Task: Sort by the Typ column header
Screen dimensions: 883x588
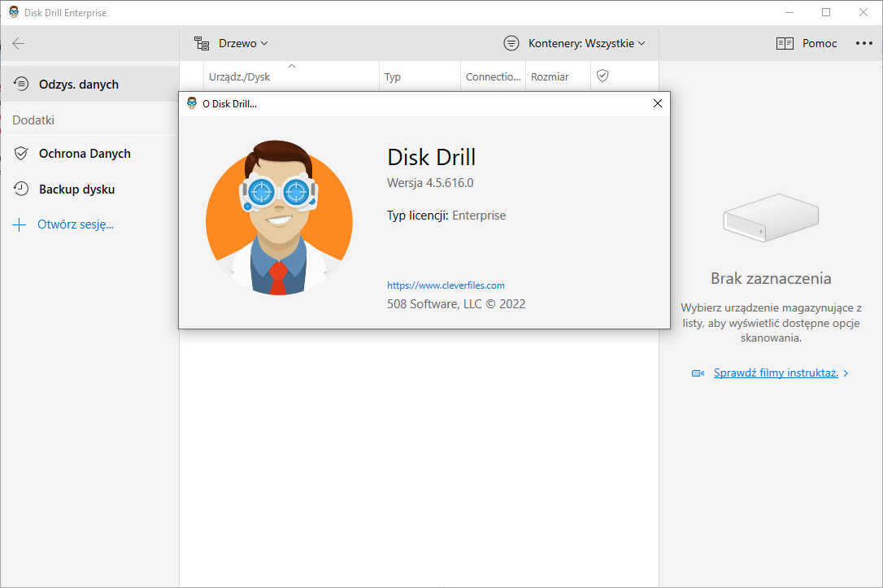Action: tap(420, 76)
